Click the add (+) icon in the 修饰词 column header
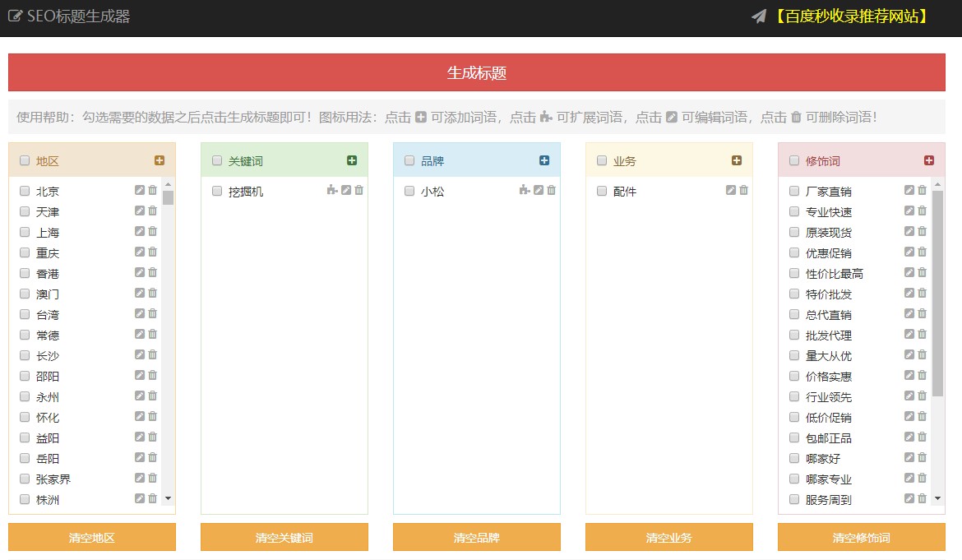This screenshot has width=962, height=560. coord(930,160)
